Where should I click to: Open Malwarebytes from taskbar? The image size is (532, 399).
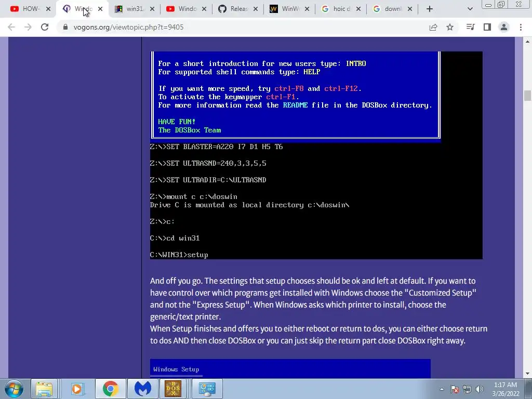pyautogui.click(x=142, y=389)
